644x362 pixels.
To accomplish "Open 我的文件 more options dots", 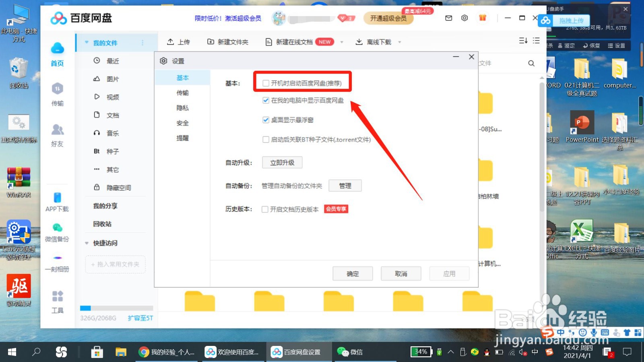I will click(x=142, y=43).
